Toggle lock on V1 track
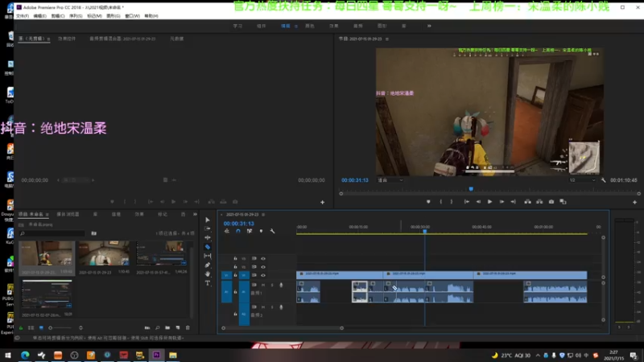 coord(235,275)
